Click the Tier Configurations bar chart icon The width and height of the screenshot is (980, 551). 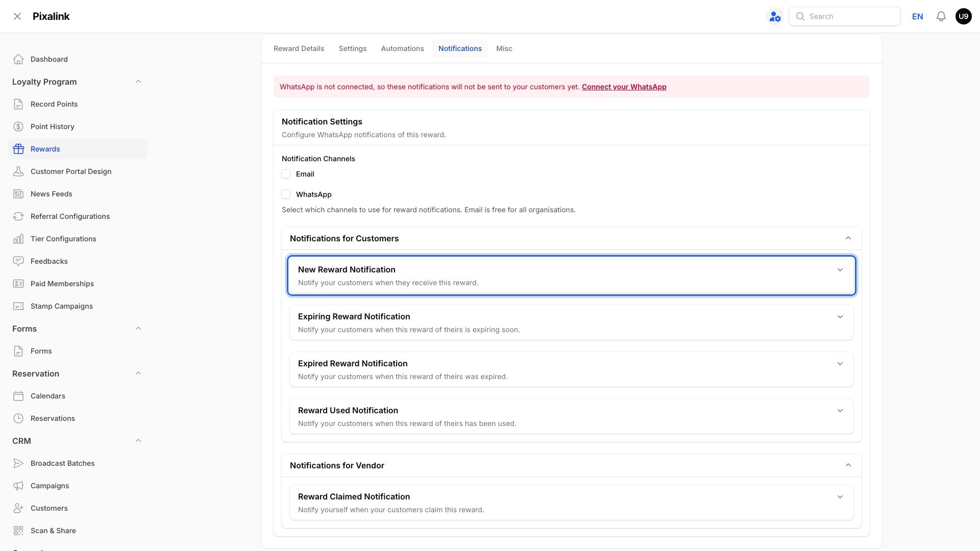18,239
